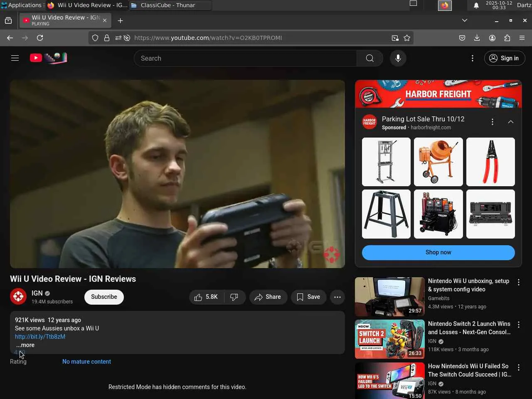Viewport: 532px width, 399px height.
Task: Open the bit.ly/Ttb8zM link
Action: 40,337
